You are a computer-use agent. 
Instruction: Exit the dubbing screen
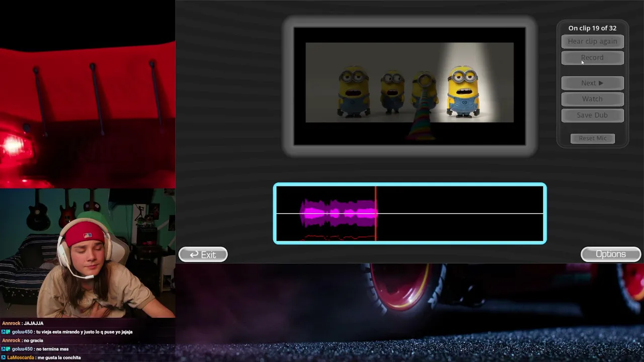(203, 255)
